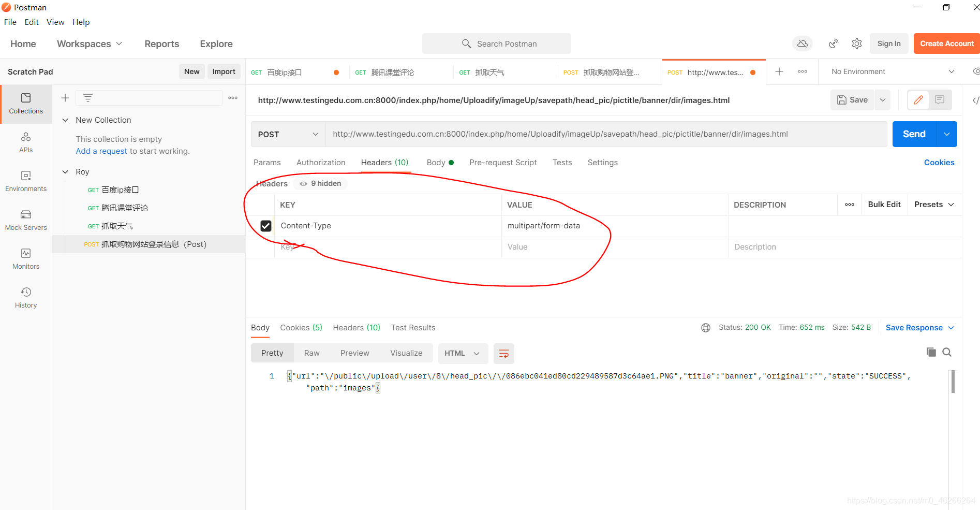Open the HTML response format dropdown
Viewport: 980px width, 510px height.
pos(463,354)
